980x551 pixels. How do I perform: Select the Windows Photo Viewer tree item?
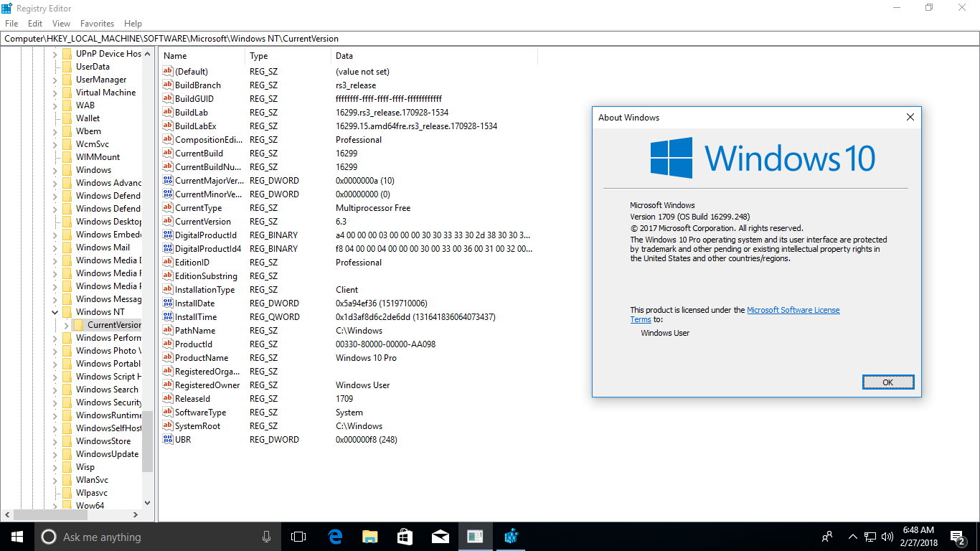108,351
